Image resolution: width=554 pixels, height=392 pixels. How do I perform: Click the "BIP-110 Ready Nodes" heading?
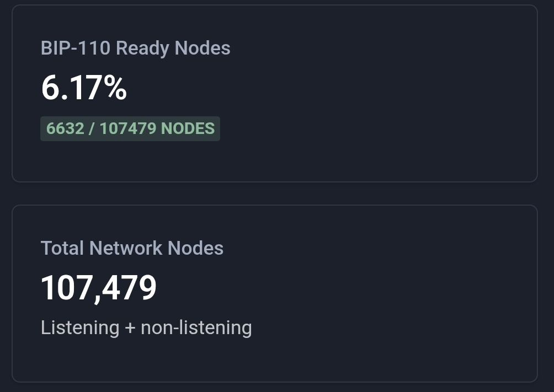coord(135,49)
